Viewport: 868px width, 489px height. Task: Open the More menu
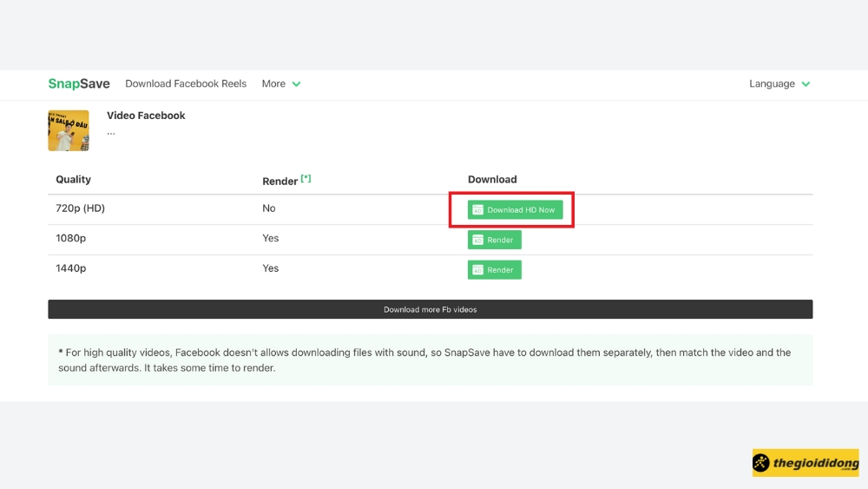(x=273, y=84)
